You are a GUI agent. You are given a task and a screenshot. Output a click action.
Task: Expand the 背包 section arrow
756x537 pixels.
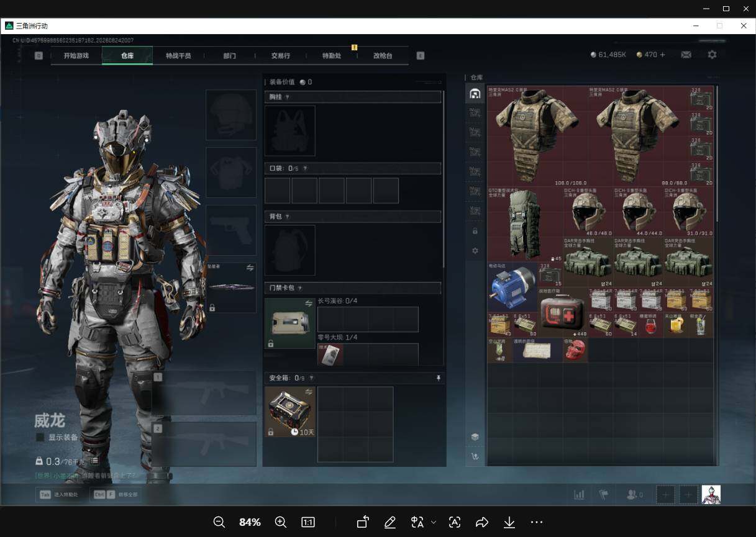(287, 216)
